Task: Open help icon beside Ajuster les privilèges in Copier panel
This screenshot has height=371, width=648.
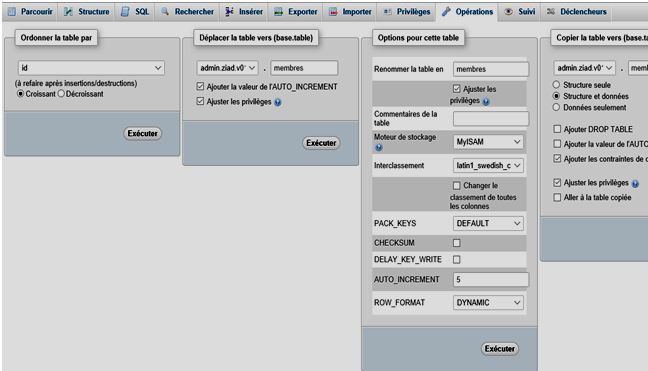Action: 635,183
